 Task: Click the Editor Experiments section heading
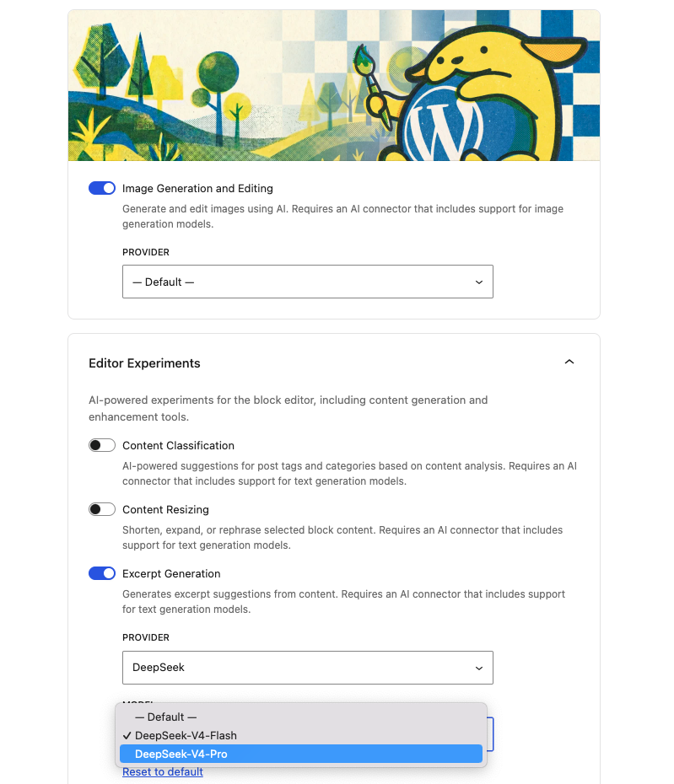(144, 363)
